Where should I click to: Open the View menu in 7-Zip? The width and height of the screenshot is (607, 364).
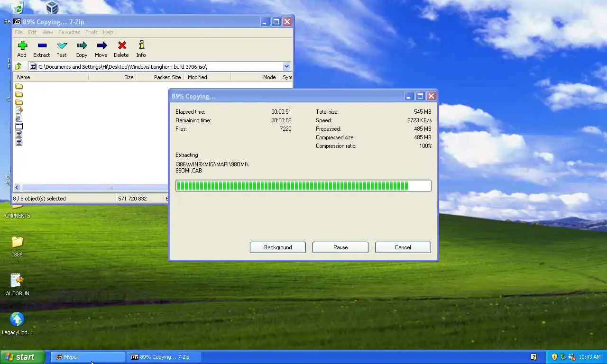[x=47, y=32]
